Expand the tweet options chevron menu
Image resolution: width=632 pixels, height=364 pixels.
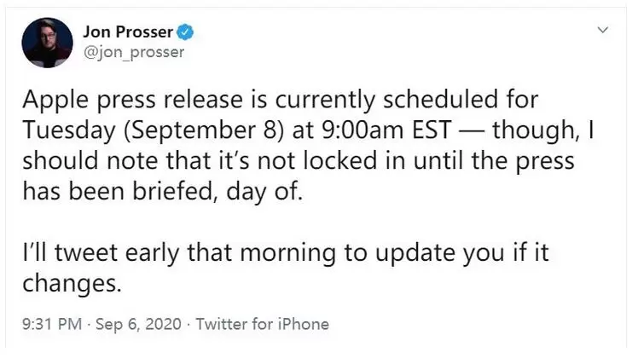[603, 30]
